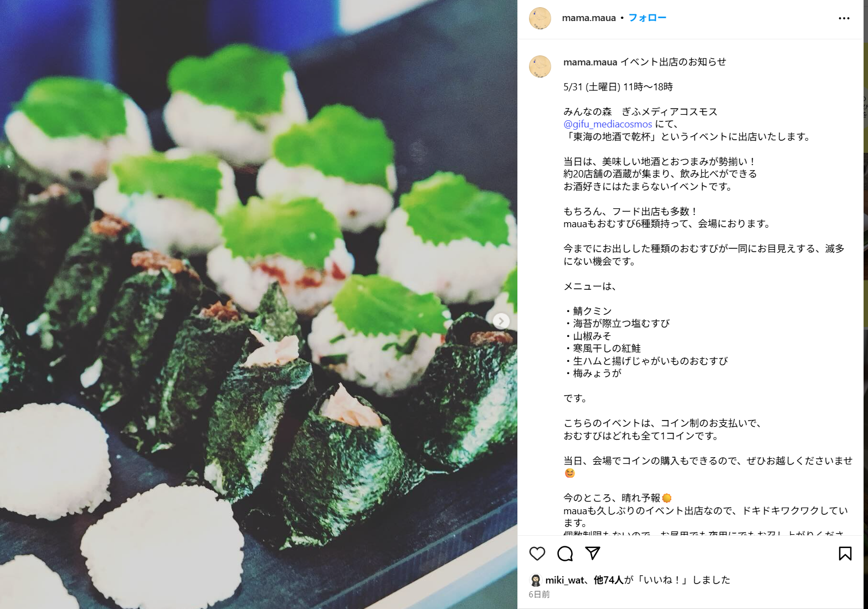Open the miki_wat liker profile
Viewport: 868px width, 609px height.
(x=564, y=580)
